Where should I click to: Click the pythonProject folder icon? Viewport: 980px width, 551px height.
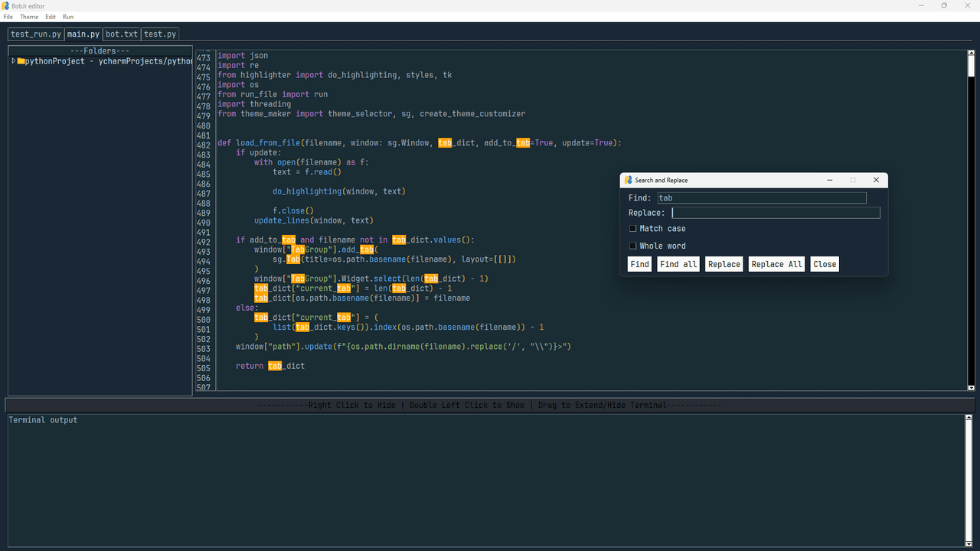tap(21, 61)
